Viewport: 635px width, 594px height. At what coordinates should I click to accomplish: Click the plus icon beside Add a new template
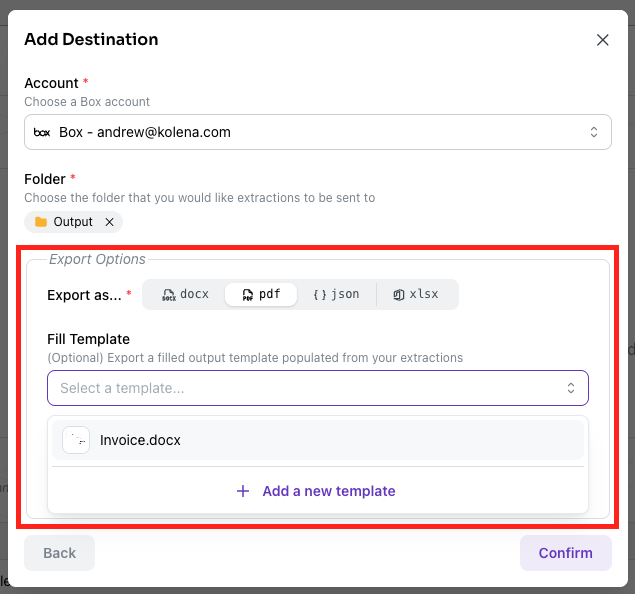click(x=243, y=491)
